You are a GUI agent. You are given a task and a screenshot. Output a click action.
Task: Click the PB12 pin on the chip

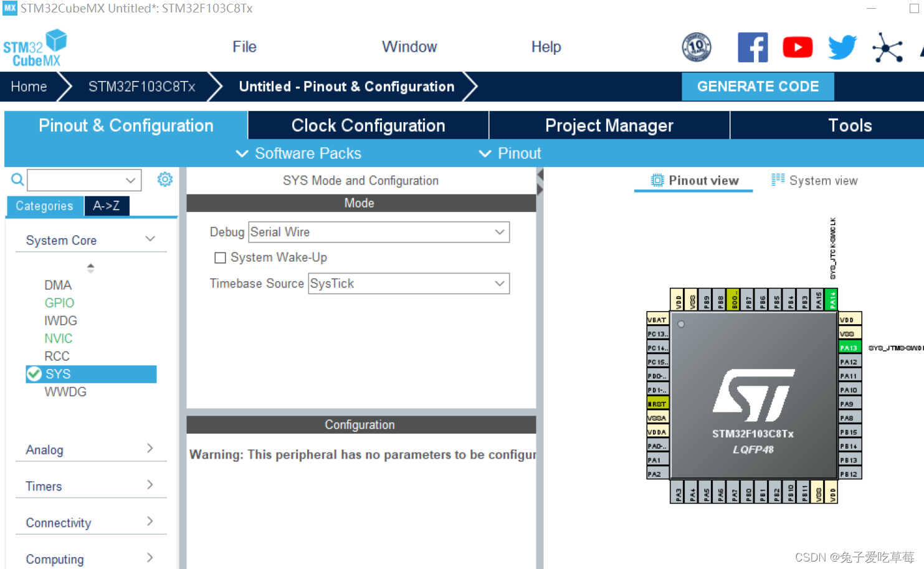click(x=850, y=474)
